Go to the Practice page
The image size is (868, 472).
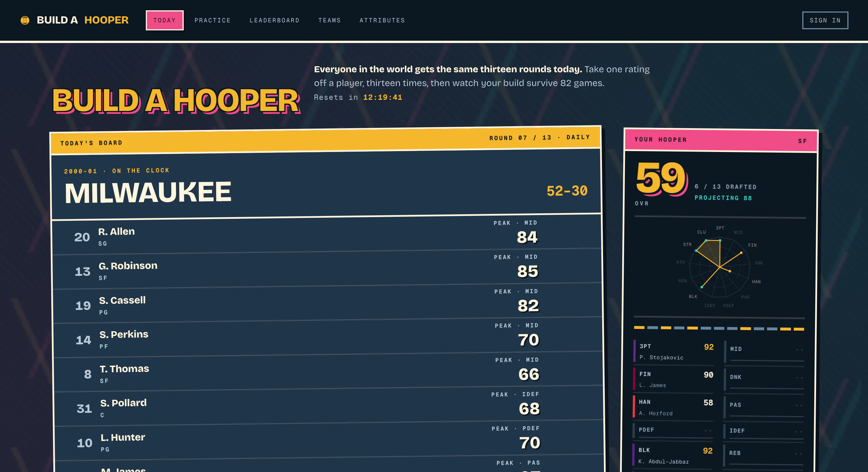pyautogui.click(x=213, y=20)
